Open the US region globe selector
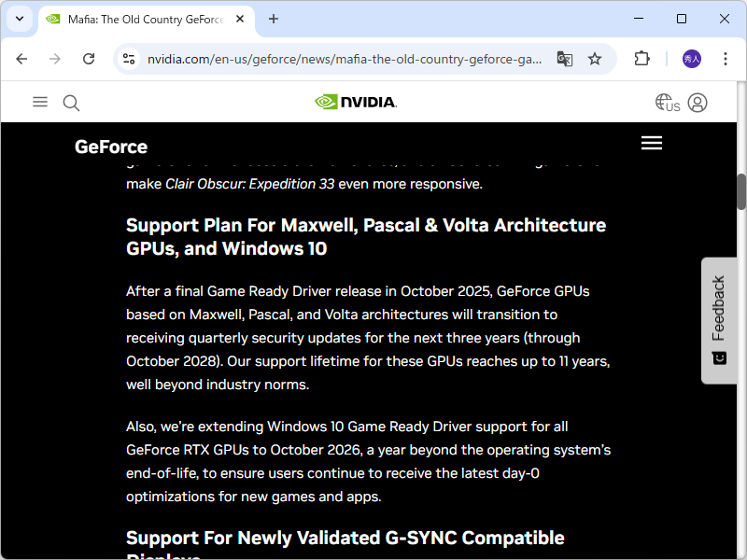Viewport: 747px width, 560px height. (x=667, y=103)
